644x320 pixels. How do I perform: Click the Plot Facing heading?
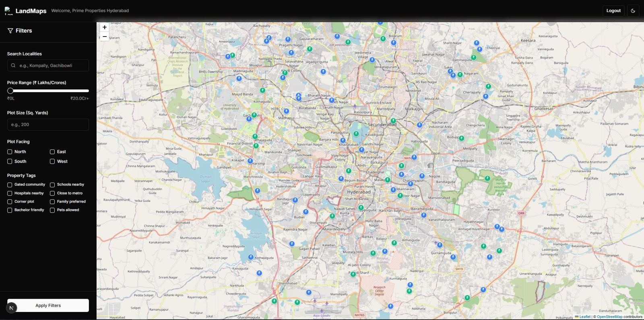coord(19,142)
